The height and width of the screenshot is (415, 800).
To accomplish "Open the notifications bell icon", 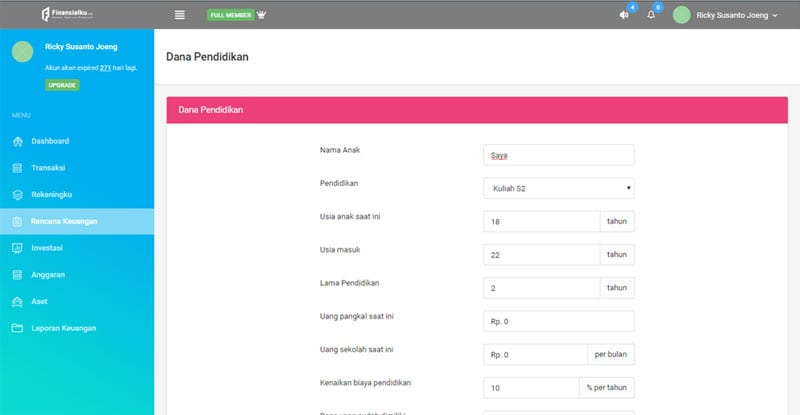I will pyautogui.click(x=652, y=15).
